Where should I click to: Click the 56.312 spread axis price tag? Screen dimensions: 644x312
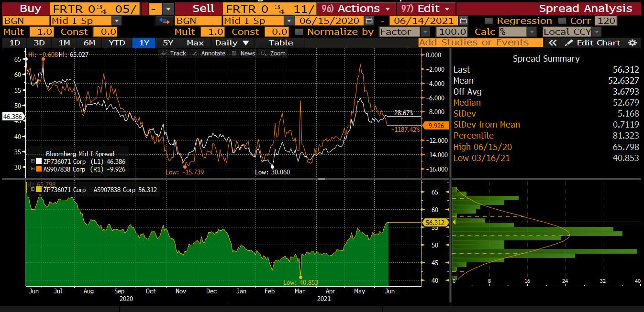[x=435, y=223]
